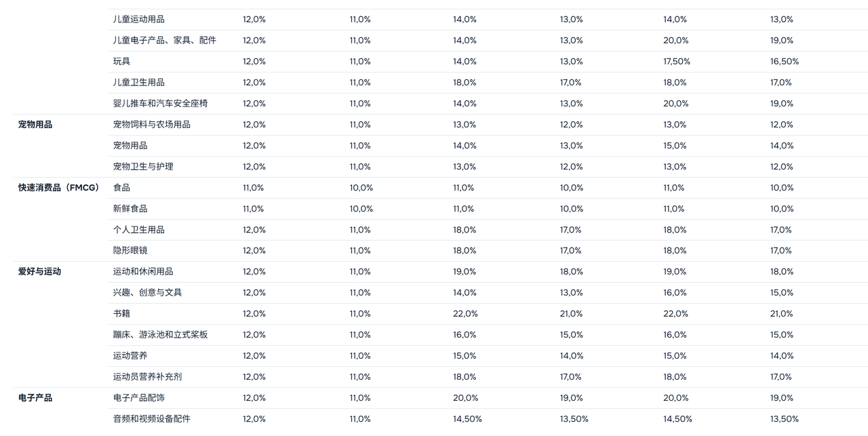Image resolution: width=868 pixels, height=436 pixels.
Task: Select the 玩具 row label
Action: coord(121,62)
